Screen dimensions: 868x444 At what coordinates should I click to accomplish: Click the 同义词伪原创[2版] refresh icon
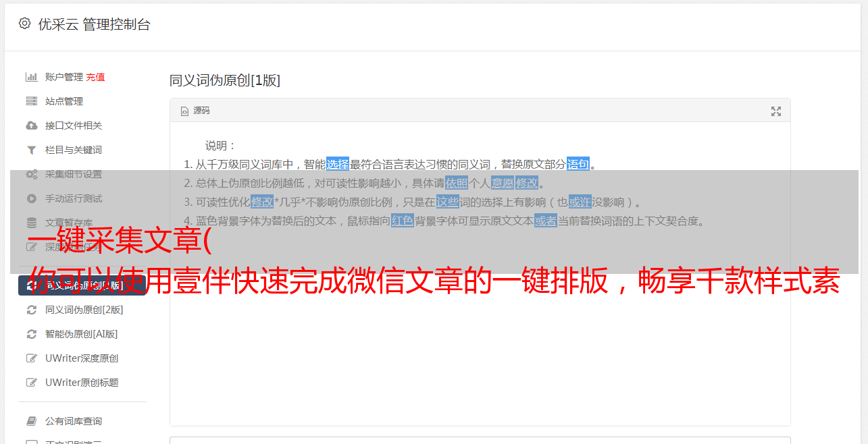pos(31,310)
